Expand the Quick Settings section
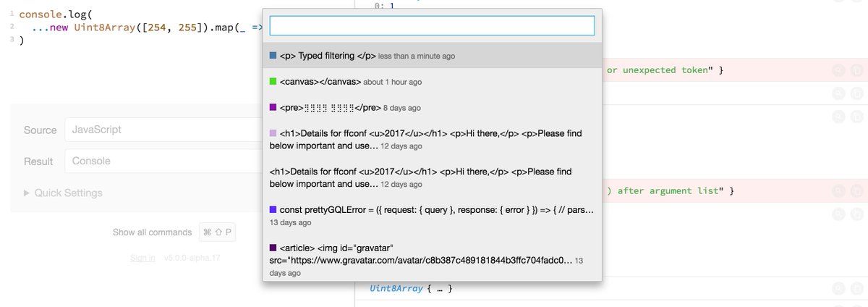The width and height of the screenshot is (868, 307). [64, 193]
